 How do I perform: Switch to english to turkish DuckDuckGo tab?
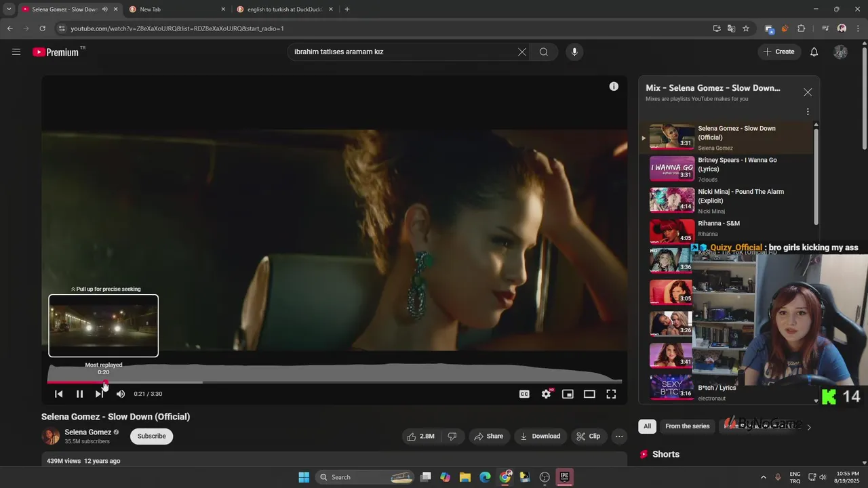tap(285, 9)
